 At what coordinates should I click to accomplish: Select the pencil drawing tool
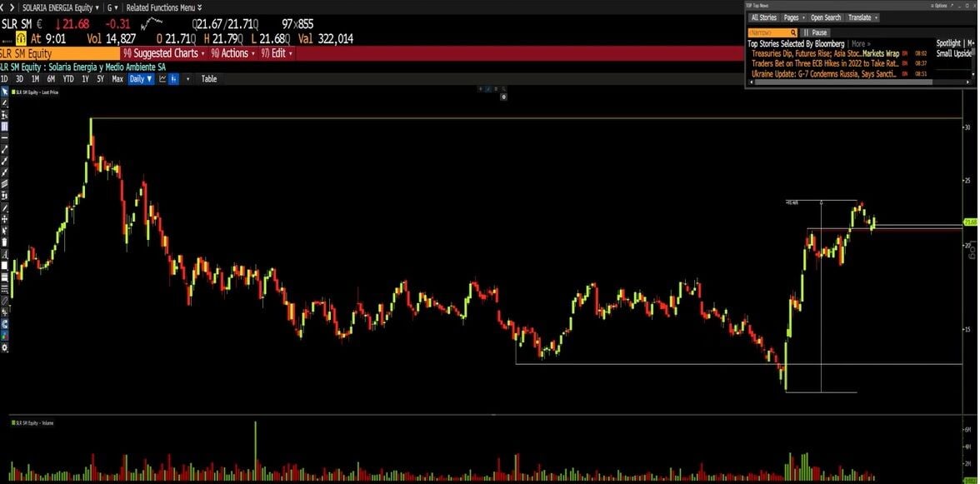pyautogui.click(x=5, y=103)
